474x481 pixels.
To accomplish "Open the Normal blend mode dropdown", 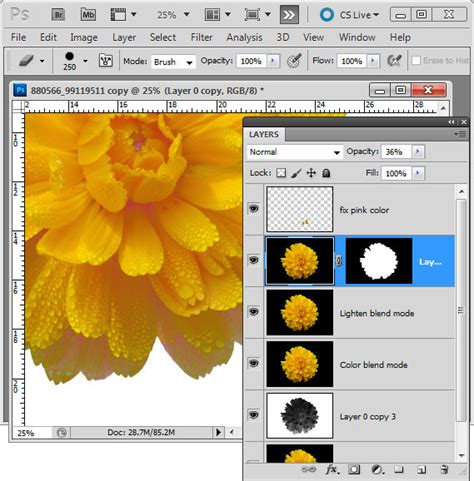I will (295, 152).
